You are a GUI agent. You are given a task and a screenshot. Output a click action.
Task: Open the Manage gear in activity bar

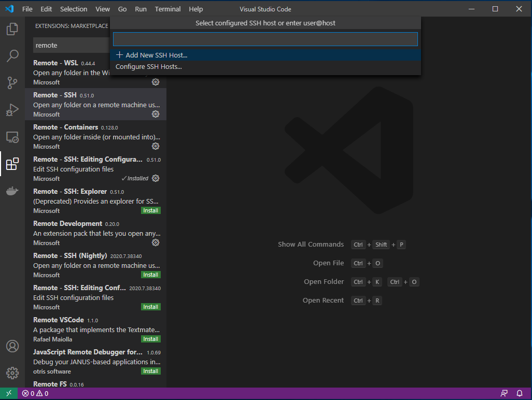[x=12, y=373]
